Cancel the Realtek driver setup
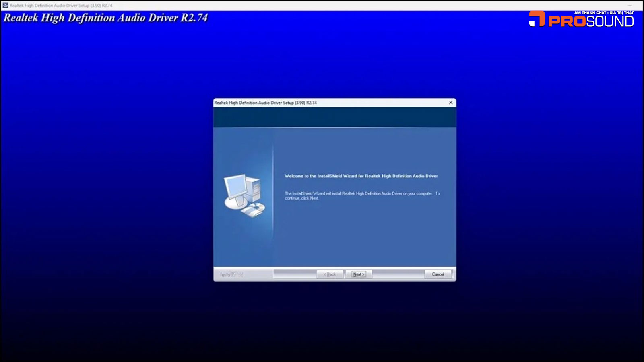Viewport: 644px width, 362px height. tap(438, 274)
